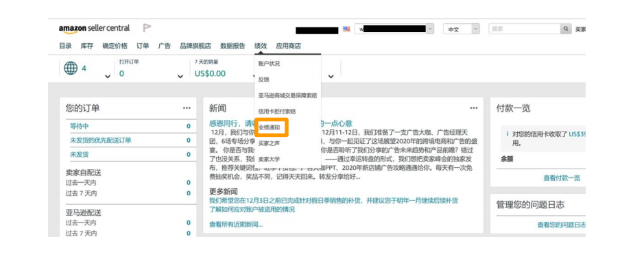Expand the chevron under globe marketplaces count

click(108, 77)
